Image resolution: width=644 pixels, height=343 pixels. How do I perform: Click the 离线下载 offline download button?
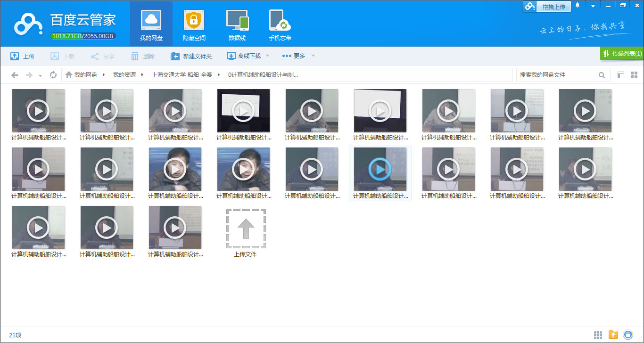coord(244,56)
